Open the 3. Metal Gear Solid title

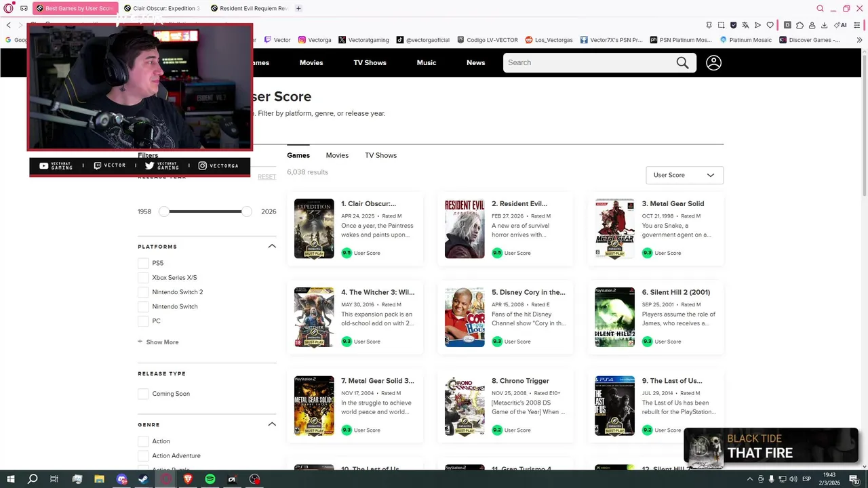pos(673,203)
